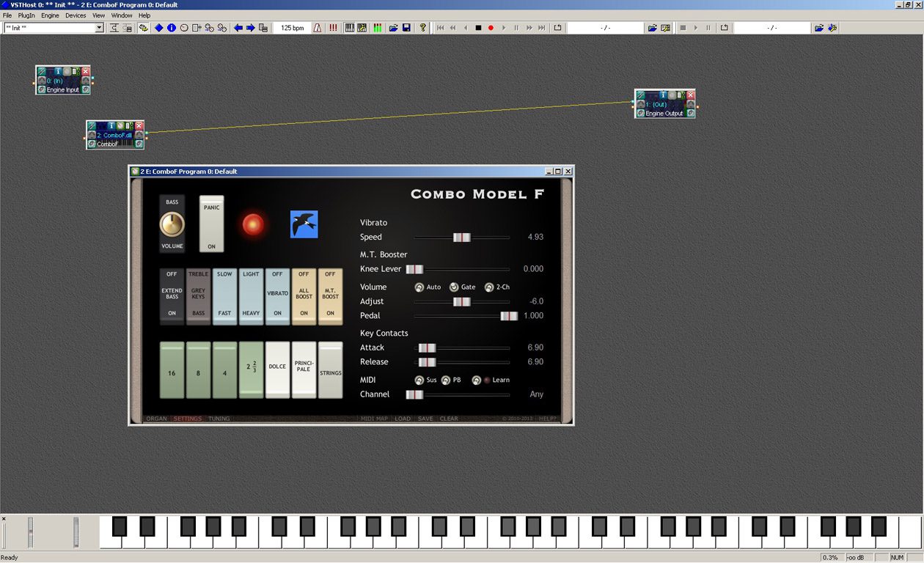Enable MIDI PB option
The width and height of the screenshot is (924, 563).
(x=446, y=380)
